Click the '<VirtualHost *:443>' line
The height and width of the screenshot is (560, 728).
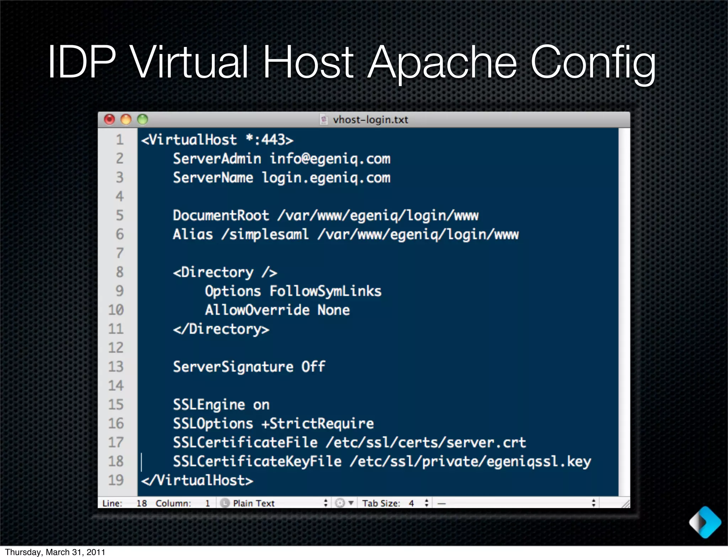[217, 140]
